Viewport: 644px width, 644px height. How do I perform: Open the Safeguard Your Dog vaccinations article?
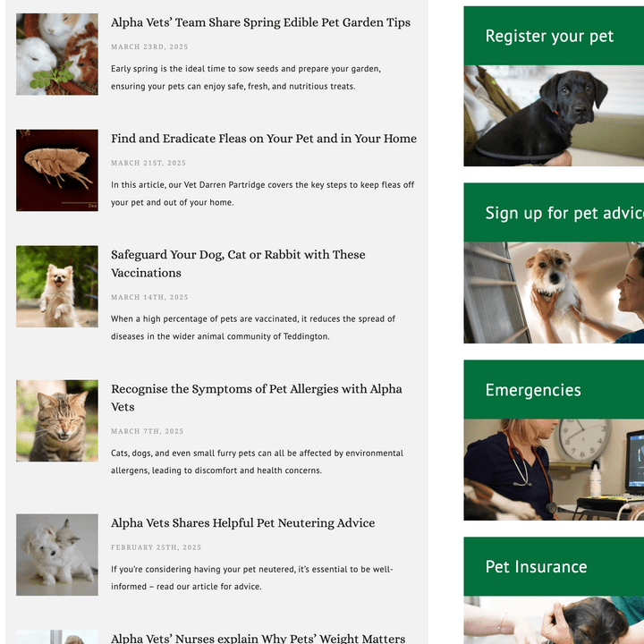(238, 264)
